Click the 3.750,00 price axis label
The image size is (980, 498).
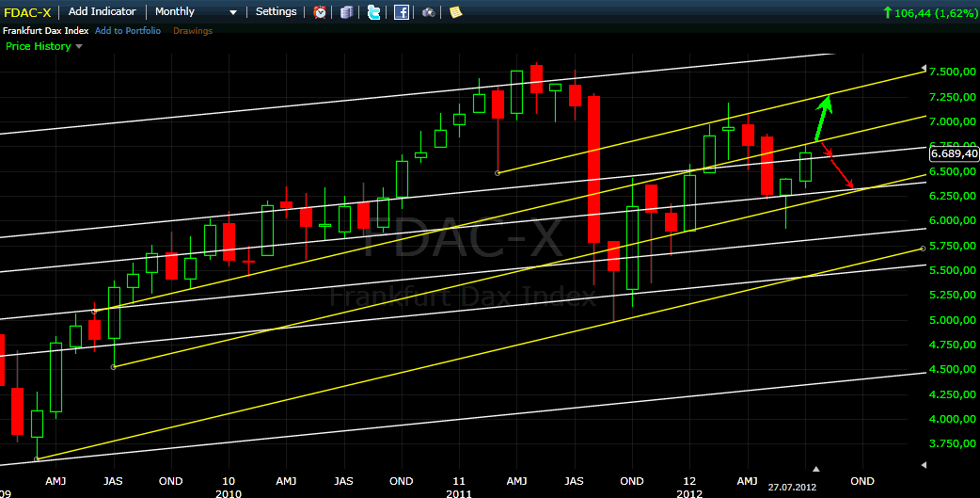click(x=953, y=444)
